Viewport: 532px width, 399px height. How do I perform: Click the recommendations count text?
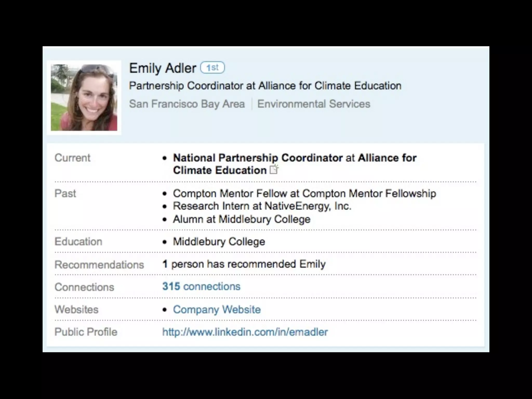pyautogui.click(x=244, y=264)
